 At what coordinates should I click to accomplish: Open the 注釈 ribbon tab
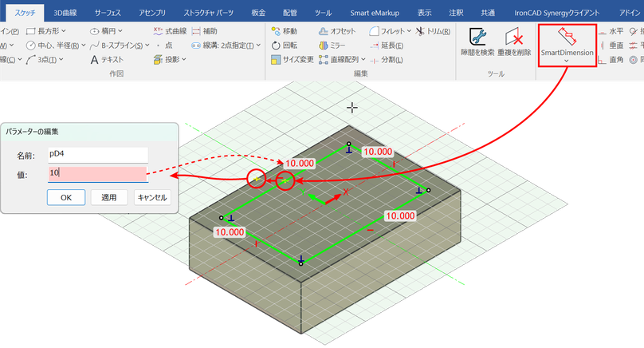pos(456,13)
